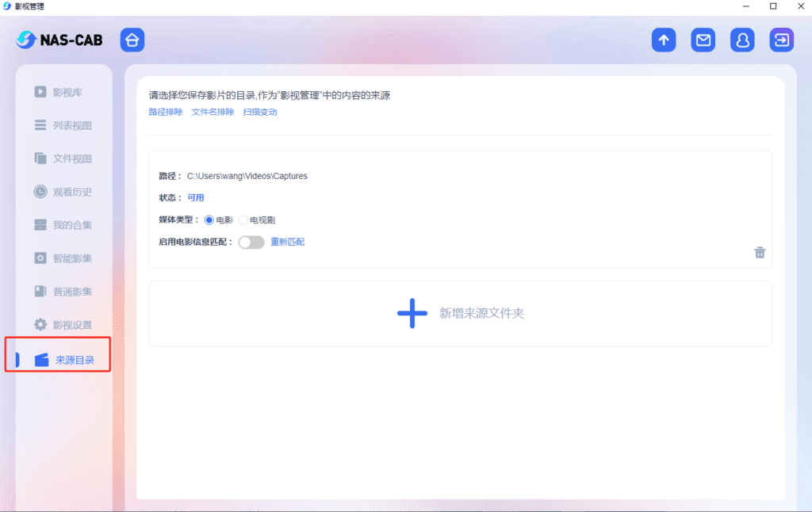Click the 路径排除 link

pos(166,112)
